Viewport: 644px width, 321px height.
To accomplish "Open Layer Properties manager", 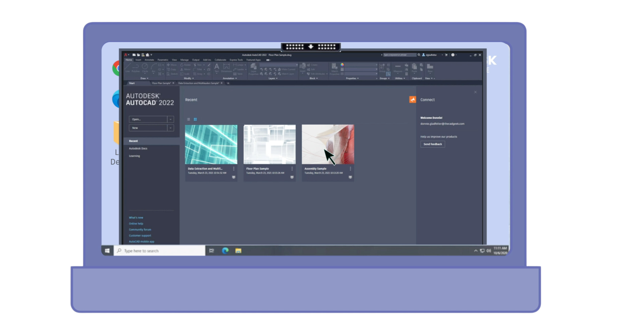I will pos(253,69).
